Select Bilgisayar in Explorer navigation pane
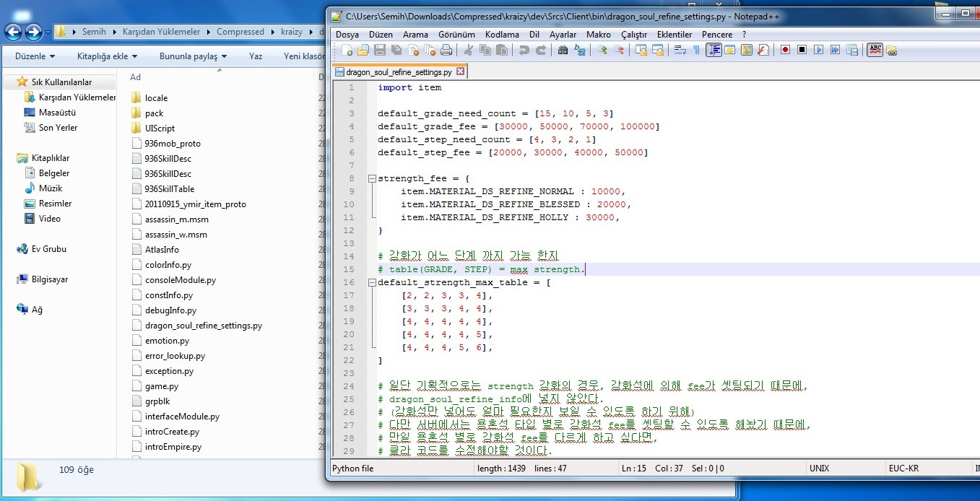980x501 pixels. pyautogui.click(x=50, y=279)
